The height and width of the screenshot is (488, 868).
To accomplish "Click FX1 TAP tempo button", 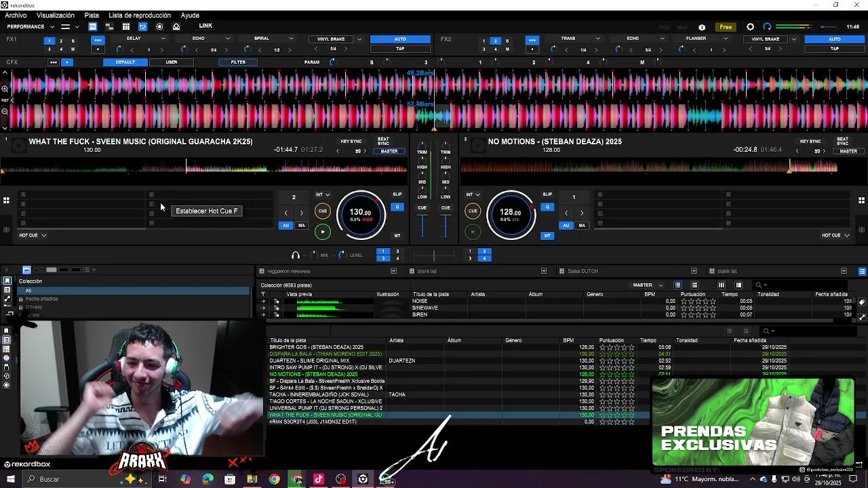I will pyautogui.click(x=400, y=49).
